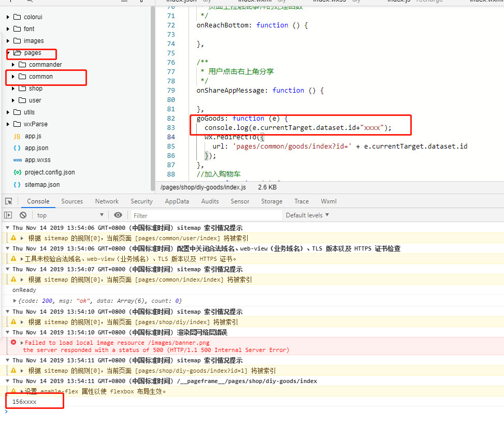The width and height of the screenshot is (504, 426).
Task: Click the file tree vertical scrollbar
Action: coord(153,99)
